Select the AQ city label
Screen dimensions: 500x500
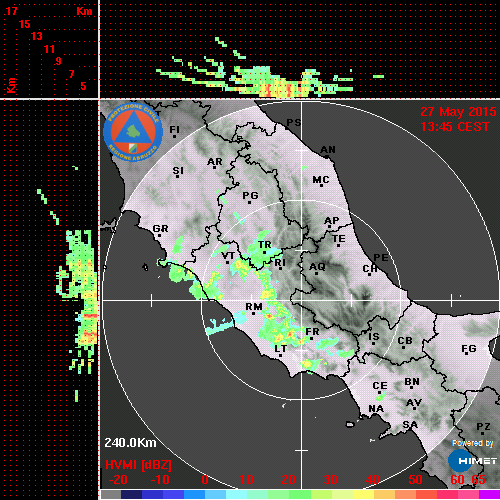317,267
